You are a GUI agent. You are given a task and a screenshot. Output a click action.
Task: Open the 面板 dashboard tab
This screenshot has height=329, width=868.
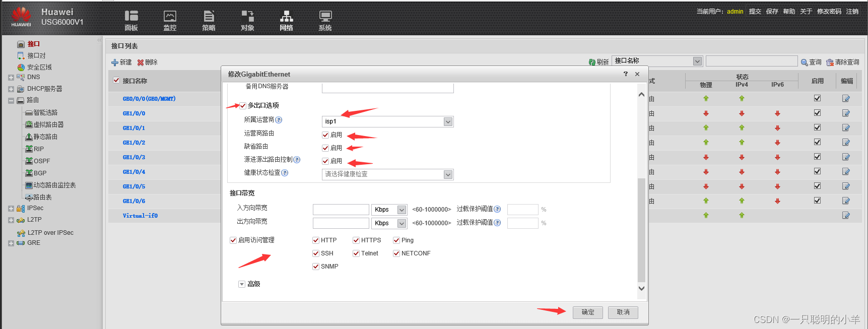[131, 21]
